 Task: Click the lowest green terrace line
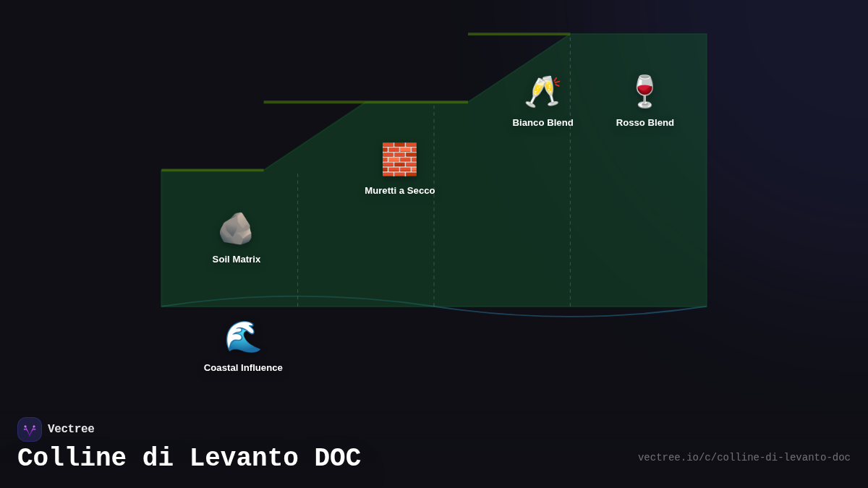(212, 170)
